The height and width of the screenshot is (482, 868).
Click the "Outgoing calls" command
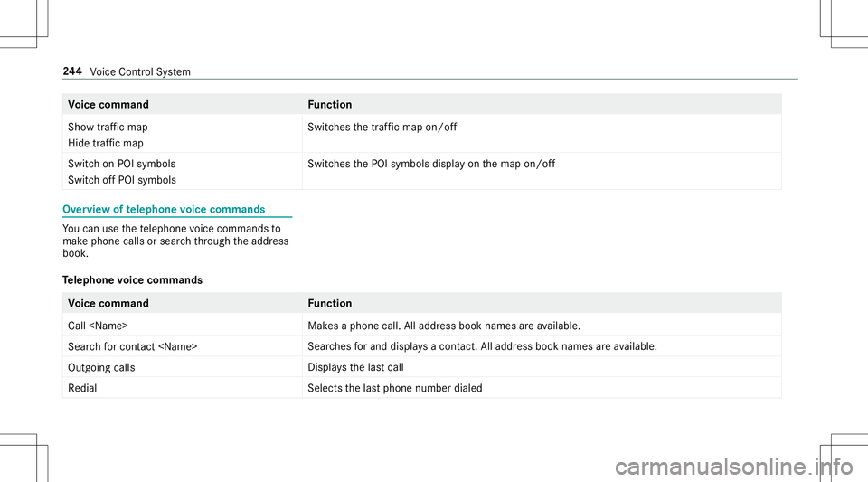click(103, 366)
